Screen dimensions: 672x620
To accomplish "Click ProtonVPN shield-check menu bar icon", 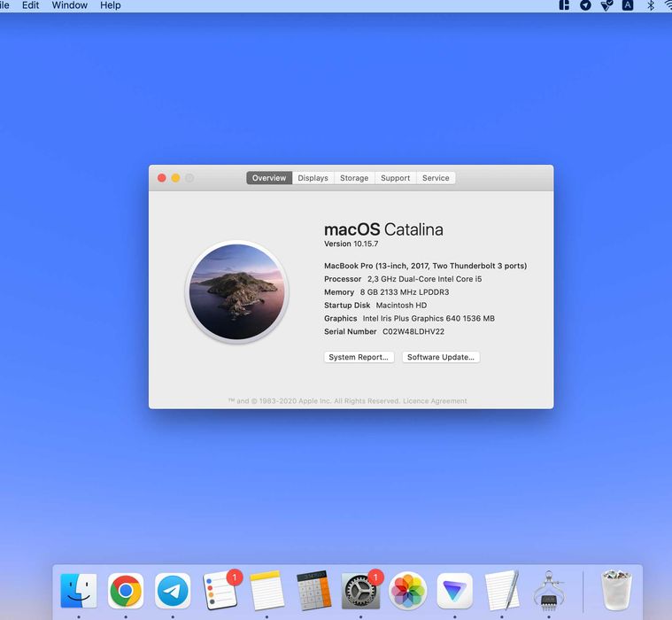I will (606, 5).
